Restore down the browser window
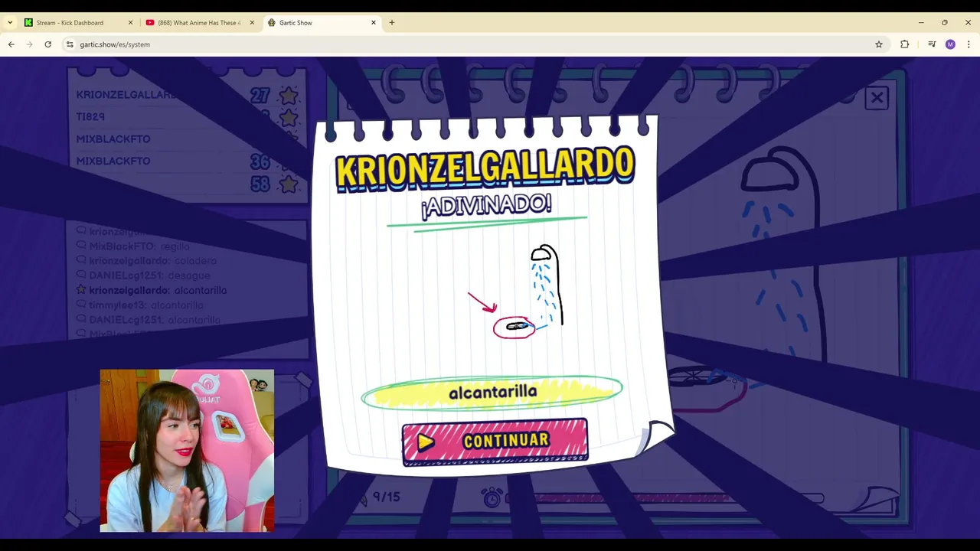 click(x=945, y=23)
